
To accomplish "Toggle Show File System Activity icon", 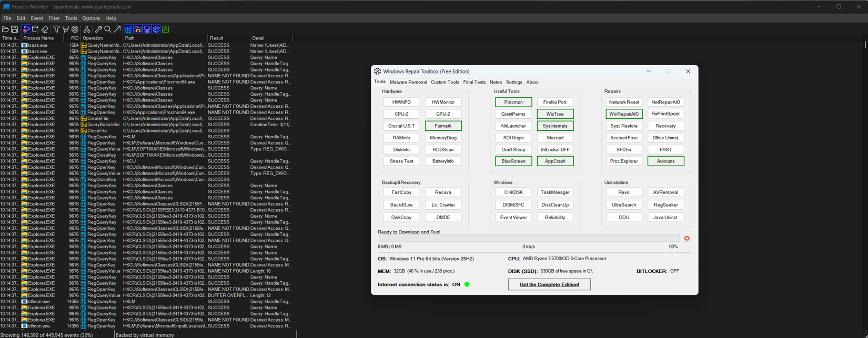I will point(138,29).
